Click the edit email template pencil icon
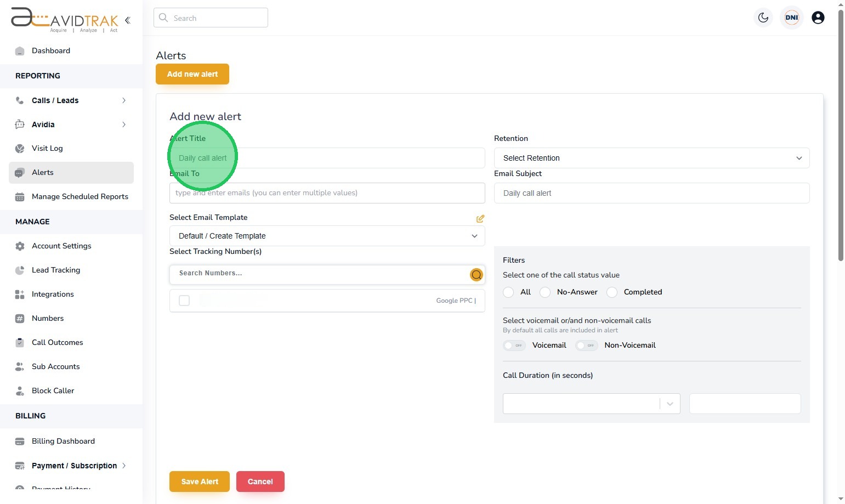The width and height of the screenshot is (845, 504). [480, 219]
